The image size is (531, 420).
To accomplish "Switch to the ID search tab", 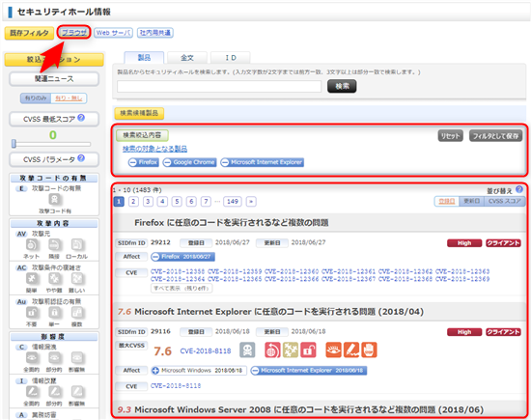I will click(231, 58).
